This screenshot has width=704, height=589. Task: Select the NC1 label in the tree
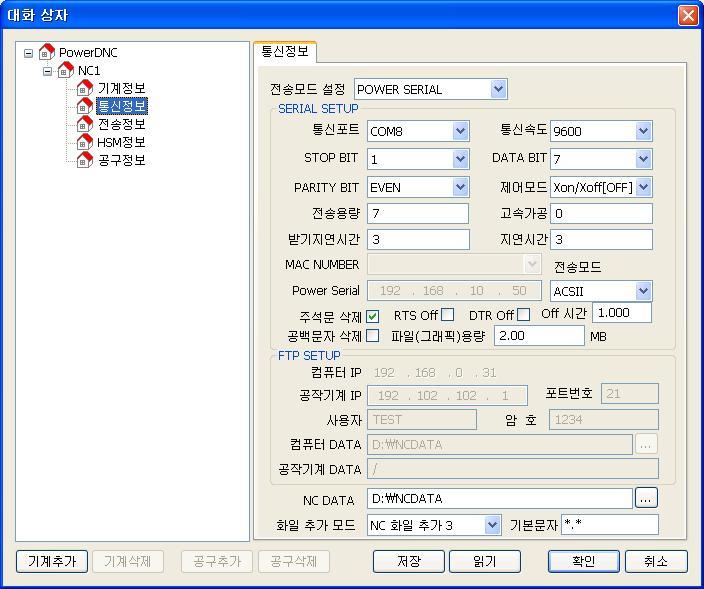tap(89, 70)
